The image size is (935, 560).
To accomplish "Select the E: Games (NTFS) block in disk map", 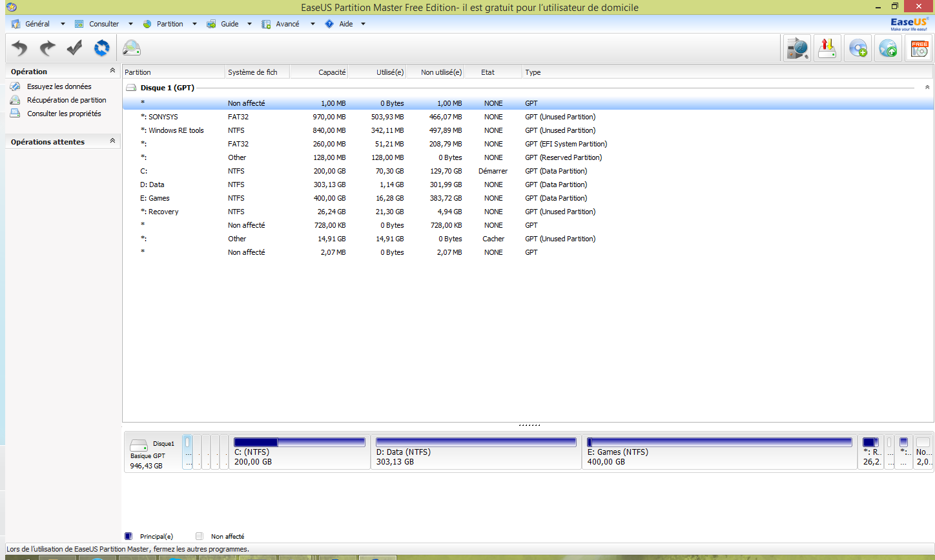I will pyautogui.click(x=719, y=452).
